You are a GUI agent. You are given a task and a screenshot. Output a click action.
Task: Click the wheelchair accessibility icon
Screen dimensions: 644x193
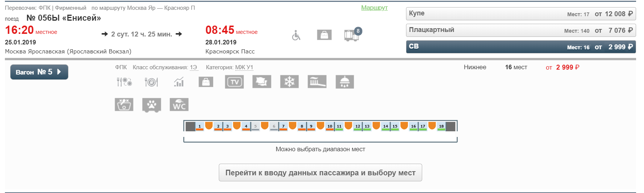coord(296,35)
